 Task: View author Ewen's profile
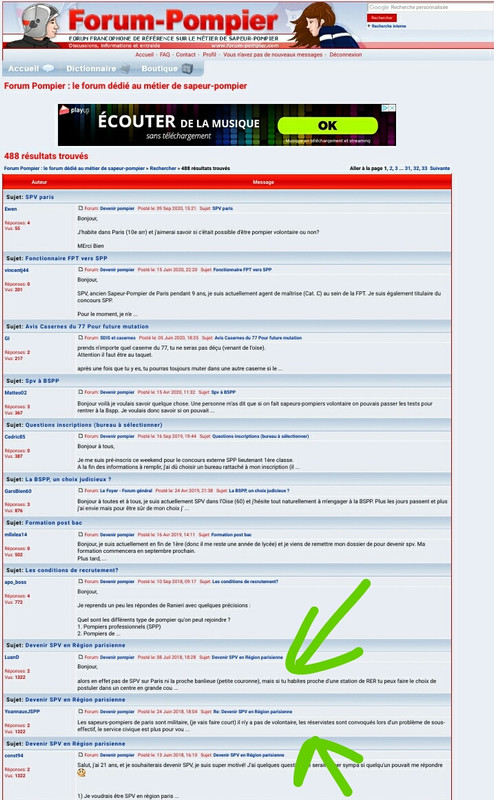tap(11, 209)
